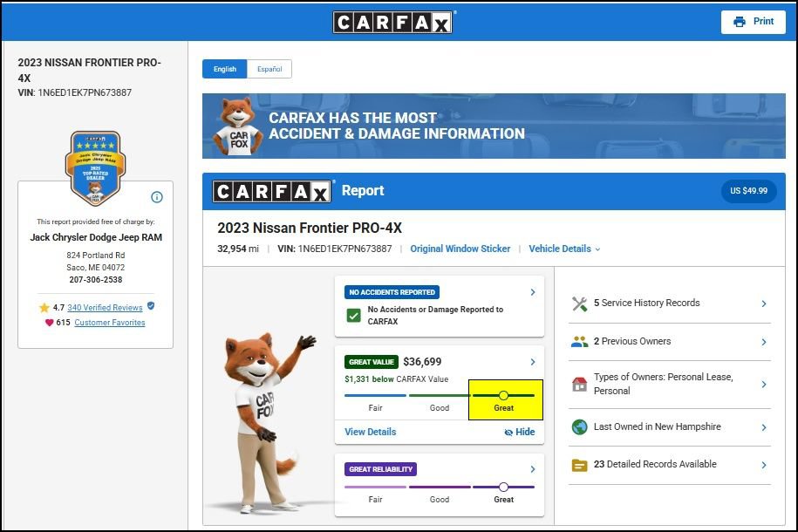Expand 2 Previous Owners chevron
Image resolution: width=798 pixels, height=532 pixels.
(764, 342)
